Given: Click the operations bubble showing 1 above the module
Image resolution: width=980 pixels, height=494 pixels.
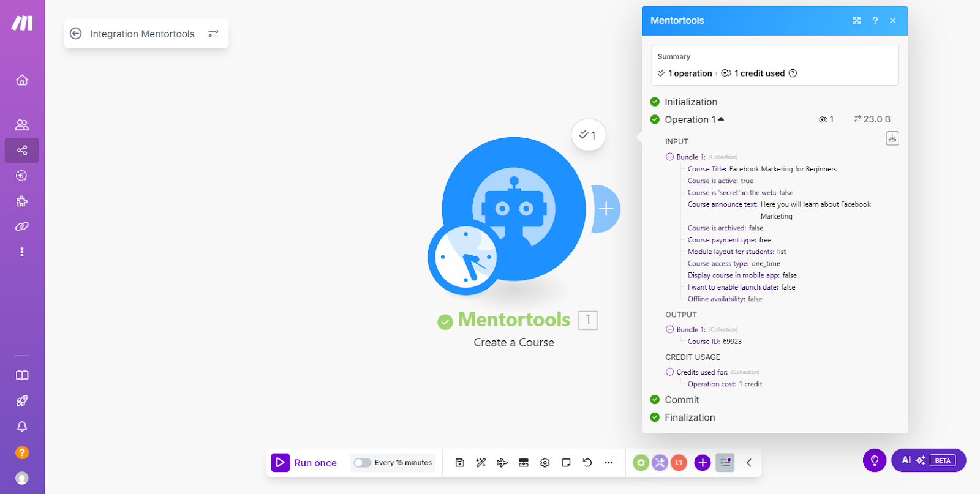Looking at the screenshot, I should point(589,135).
